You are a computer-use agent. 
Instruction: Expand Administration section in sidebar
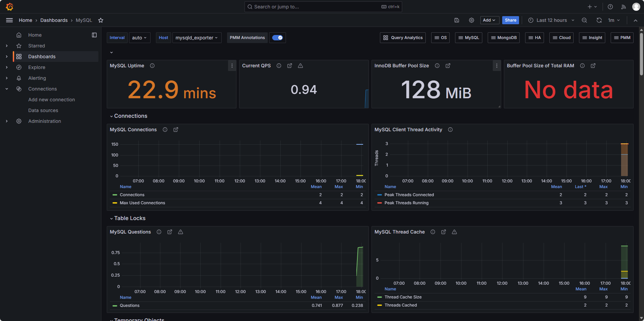pyautogui.click(x=7, y=121)
